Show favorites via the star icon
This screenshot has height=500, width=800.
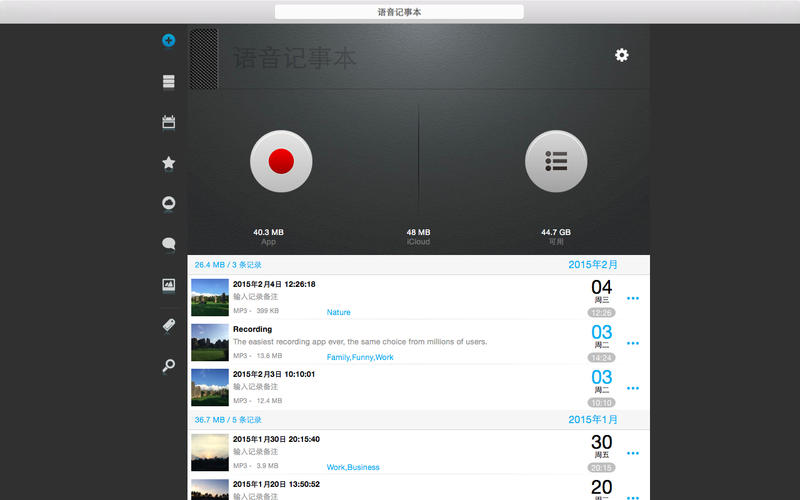(x=168, y=162)
